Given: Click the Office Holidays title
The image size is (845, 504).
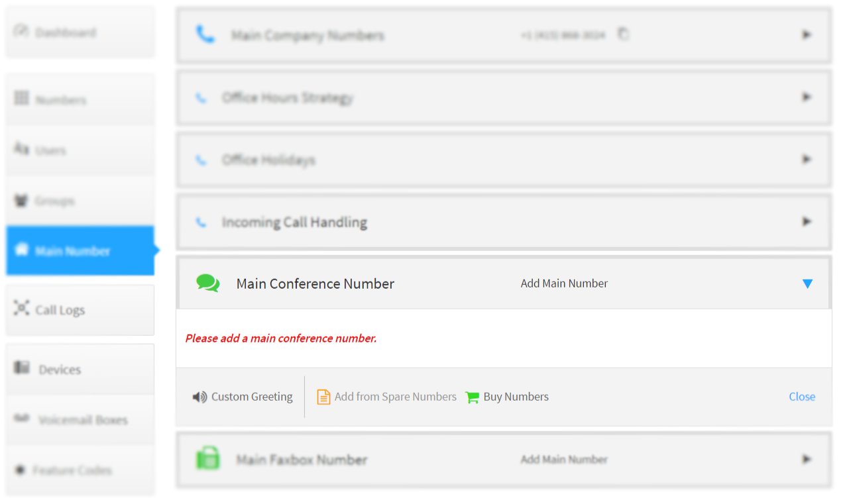Looking at the screenshot, I should [268, 160].
